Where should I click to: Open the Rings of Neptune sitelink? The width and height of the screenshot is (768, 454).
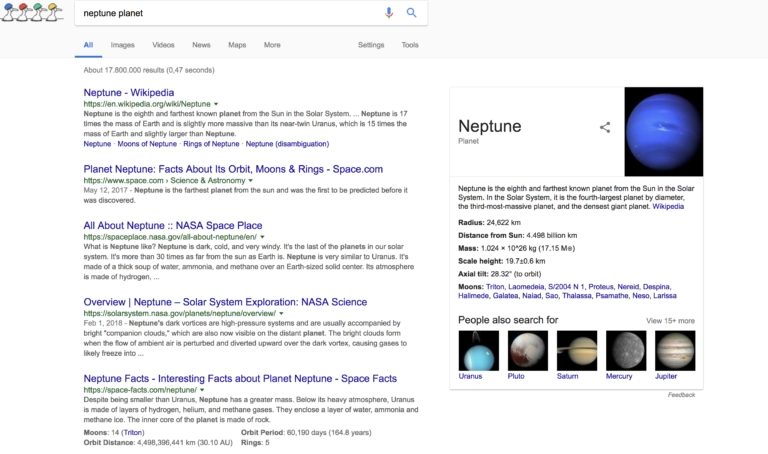point(211,144)
